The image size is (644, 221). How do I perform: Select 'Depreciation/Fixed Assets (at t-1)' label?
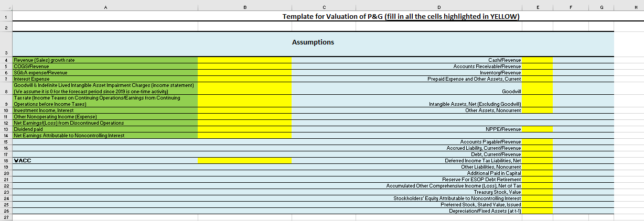[x=439, y=211]
